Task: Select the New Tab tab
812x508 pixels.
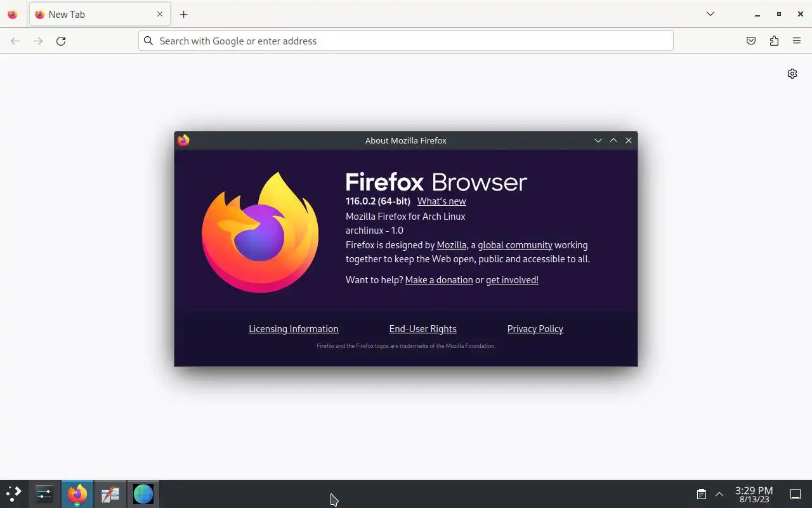Action: pyautogui.click(x=99, y=14)
